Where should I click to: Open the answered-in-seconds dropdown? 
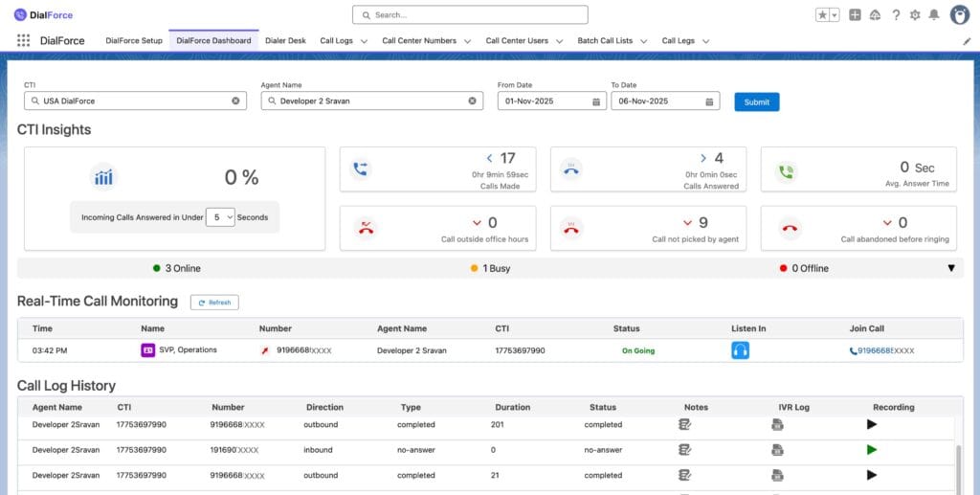point(220,217)
